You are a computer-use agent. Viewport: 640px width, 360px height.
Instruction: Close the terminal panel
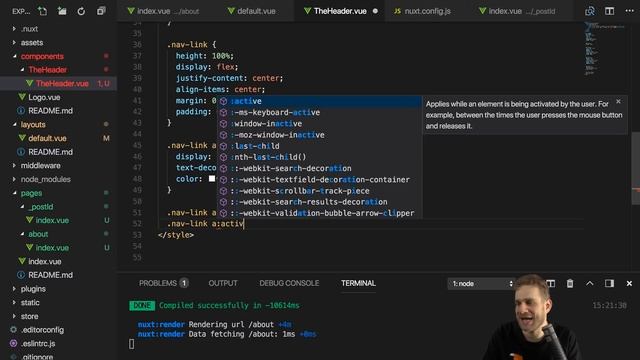[x=629, y=283]
